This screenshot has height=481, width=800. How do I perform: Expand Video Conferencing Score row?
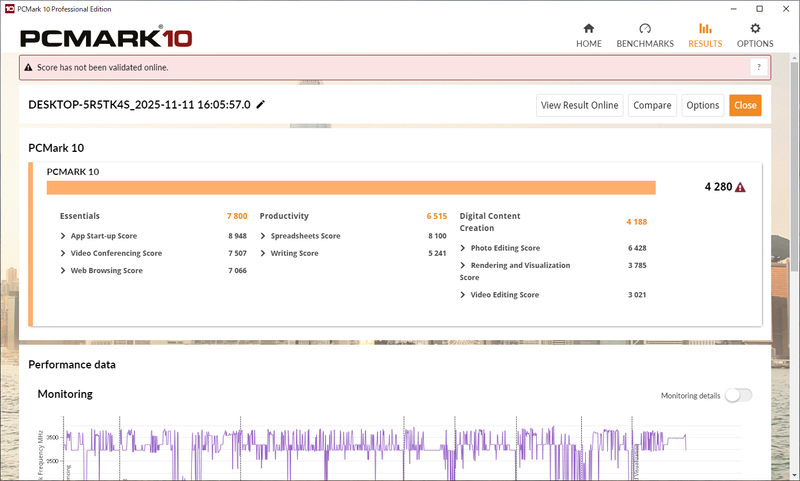[63, 253]
